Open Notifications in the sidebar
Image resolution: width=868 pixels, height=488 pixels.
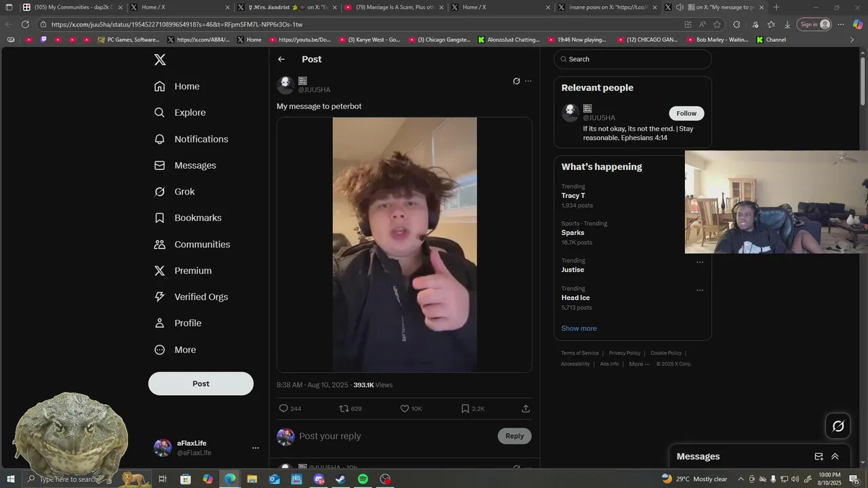click(191, 139)
